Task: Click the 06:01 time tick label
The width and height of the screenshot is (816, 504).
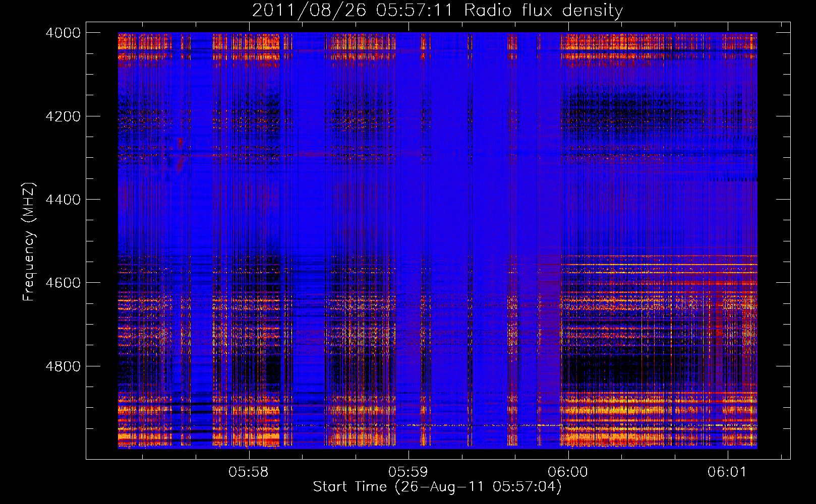Action: click(727, 472)
